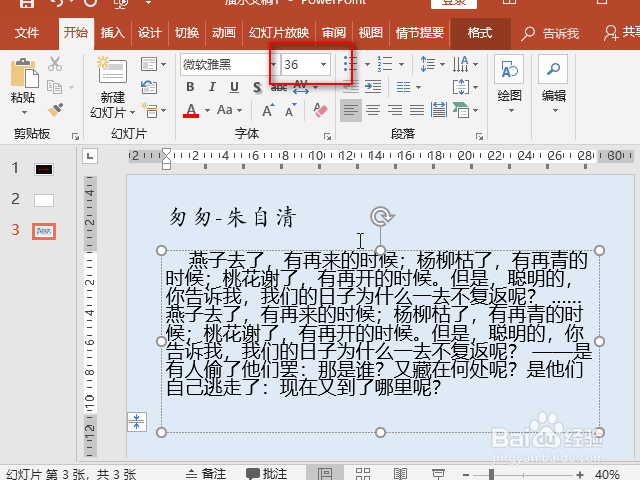The height and width of the screenshot is (480, 640).
Task: Clear all formatting with eraser icon
Action: click(320, 110)
